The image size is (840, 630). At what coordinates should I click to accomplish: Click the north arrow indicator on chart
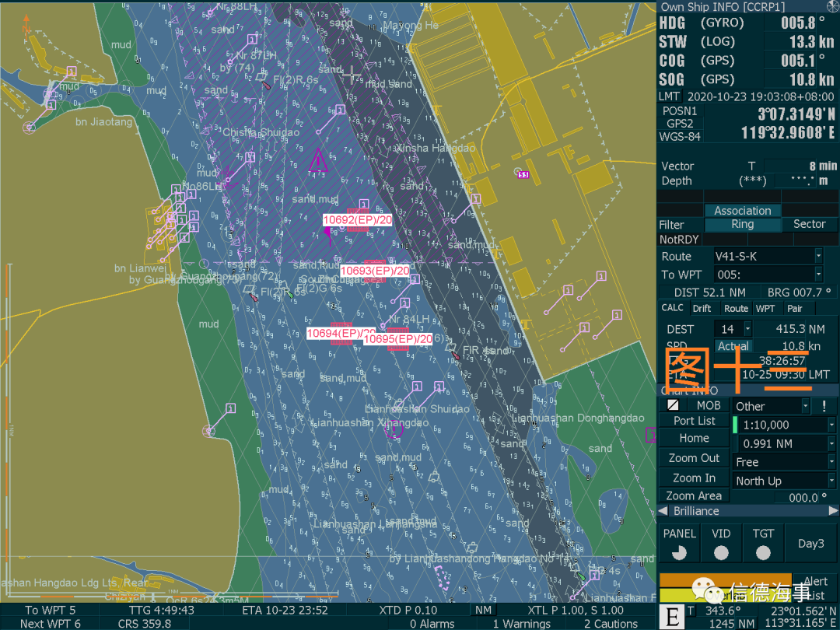[x=26, y=25]
